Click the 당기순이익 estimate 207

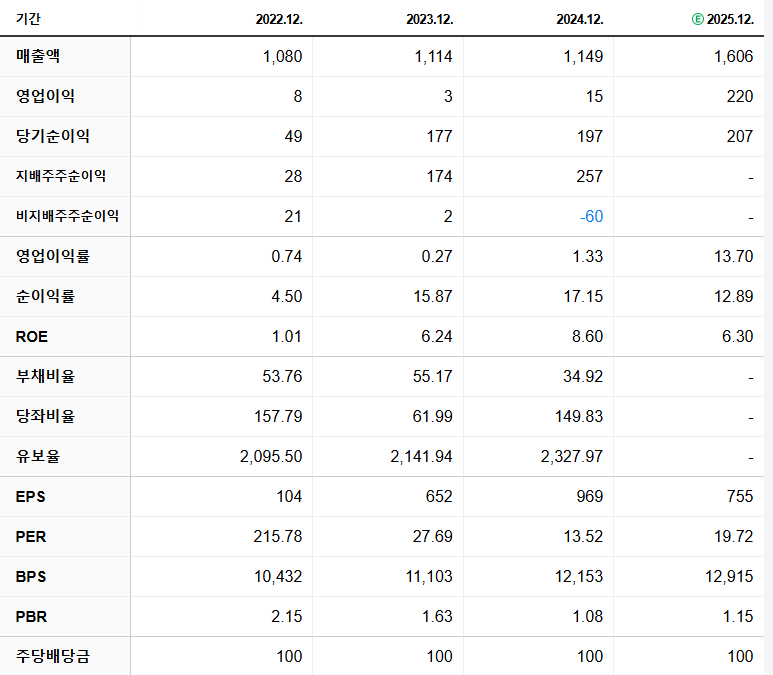coord(740,136)
